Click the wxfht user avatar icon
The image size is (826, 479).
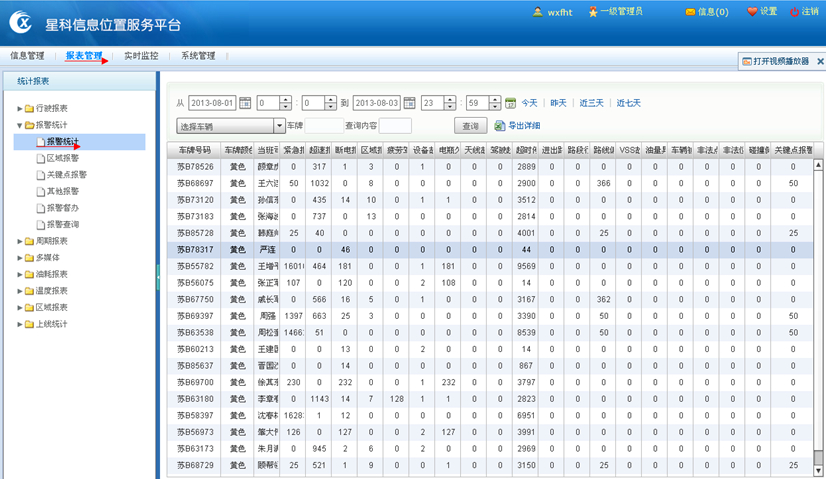537,12
